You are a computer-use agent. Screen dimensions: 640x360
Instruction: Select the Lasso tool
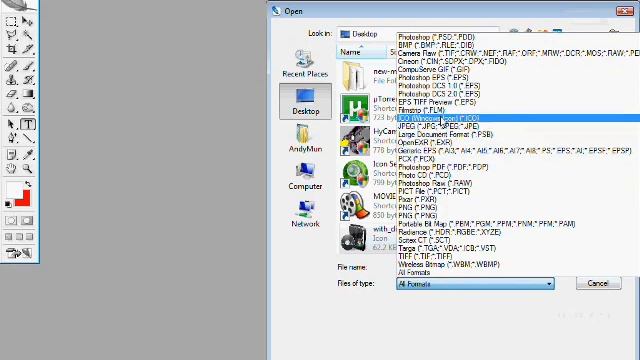(x=11, y=35)
